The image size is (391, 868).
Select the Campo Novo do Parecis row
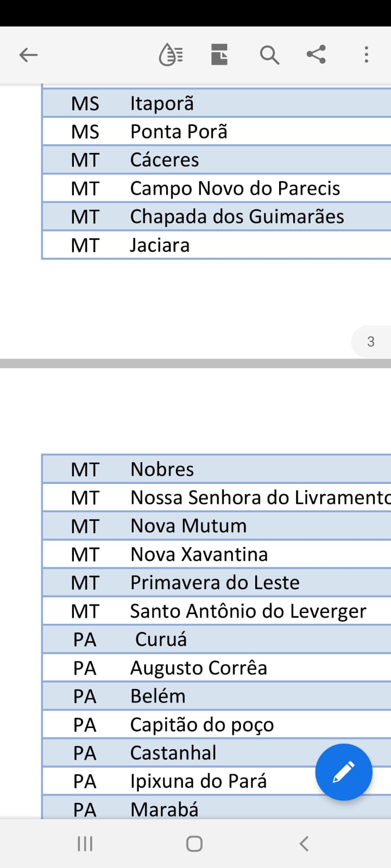[217, 188]
